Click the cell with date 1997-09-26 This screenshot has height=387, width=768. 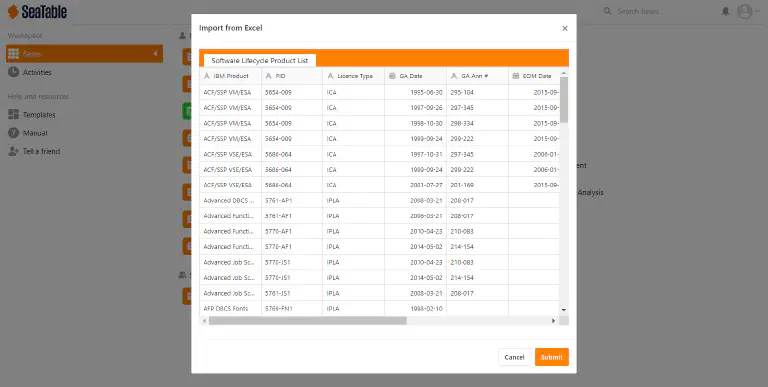pos(415,108)
